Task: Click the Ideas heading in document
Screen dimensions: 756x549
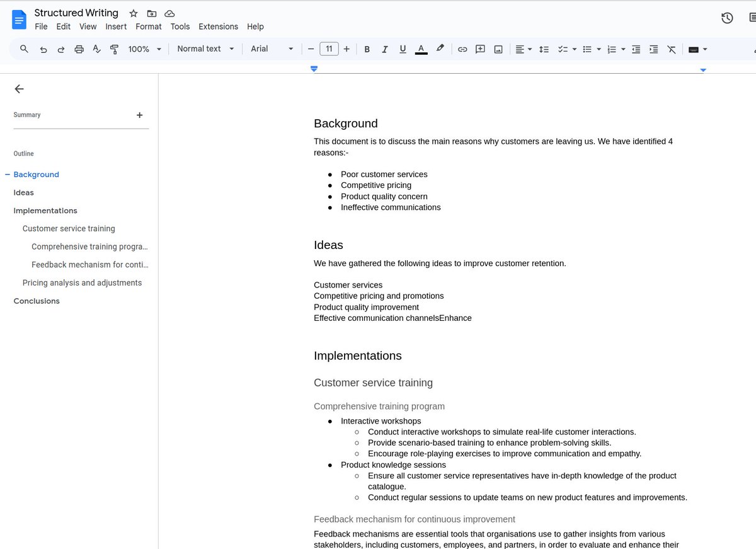Action: pos(328,245)
